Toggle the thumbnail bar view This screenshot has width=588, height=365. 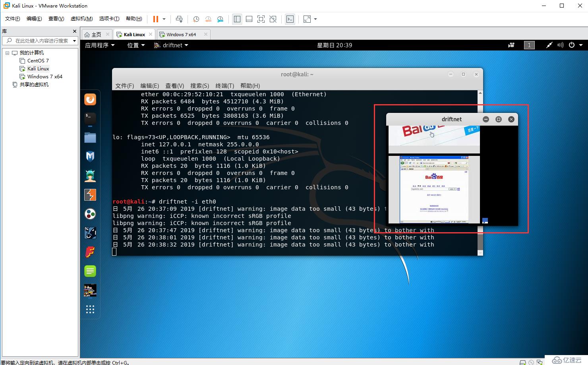[249, 19]
